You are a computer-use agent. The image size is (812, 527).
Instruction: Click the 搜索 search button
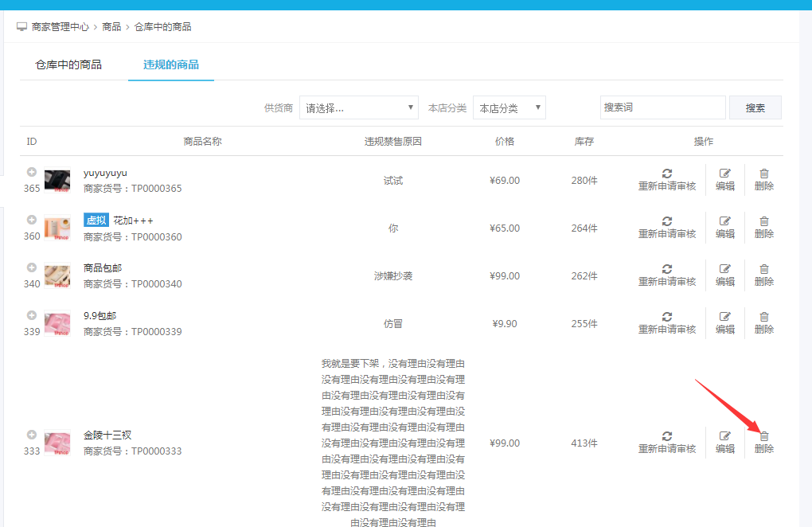point(755,108)
